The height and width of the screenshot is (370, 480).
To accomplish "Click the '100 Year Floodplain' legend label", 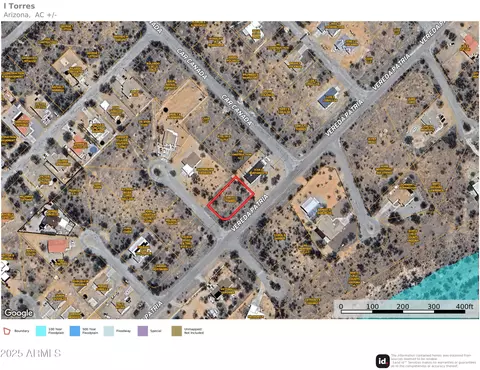I will click(x=56, y=331).
